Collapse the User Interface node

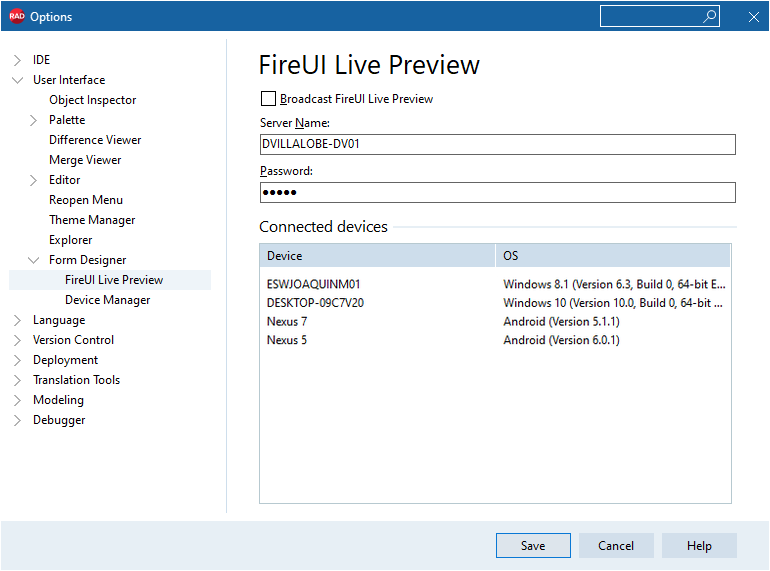[17, 80]
